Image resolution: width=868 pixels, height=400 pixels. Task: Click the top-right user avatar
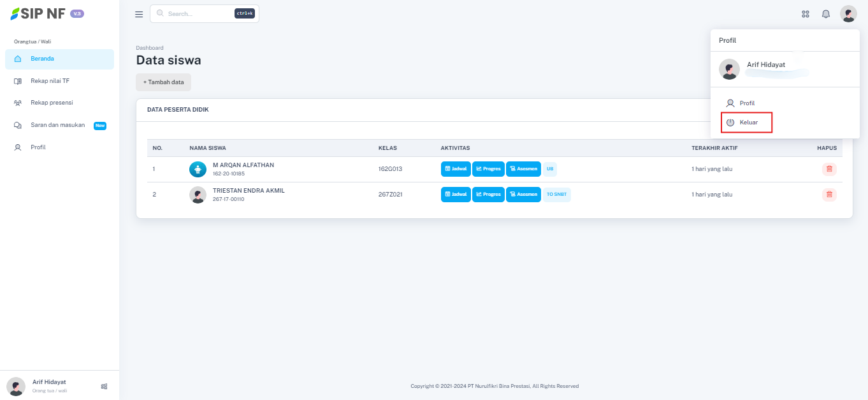point(848,14)
